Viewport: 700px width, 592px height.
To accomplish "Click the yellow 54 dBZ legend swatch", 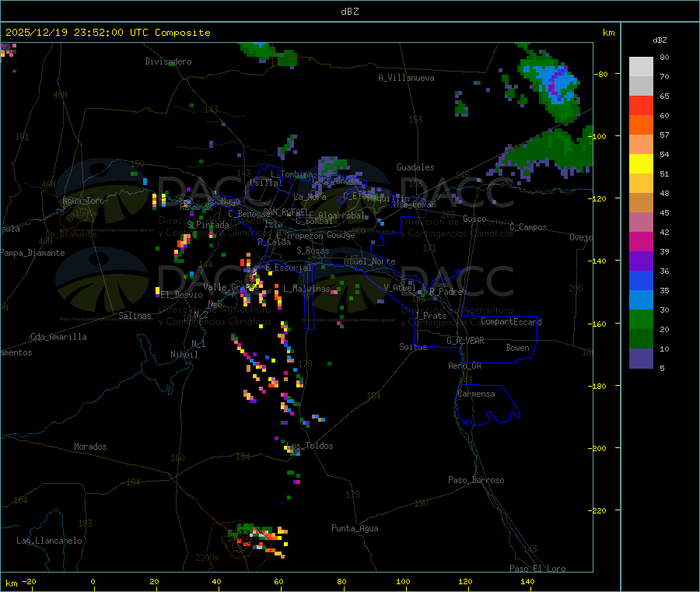I will (x=641, y=164).
